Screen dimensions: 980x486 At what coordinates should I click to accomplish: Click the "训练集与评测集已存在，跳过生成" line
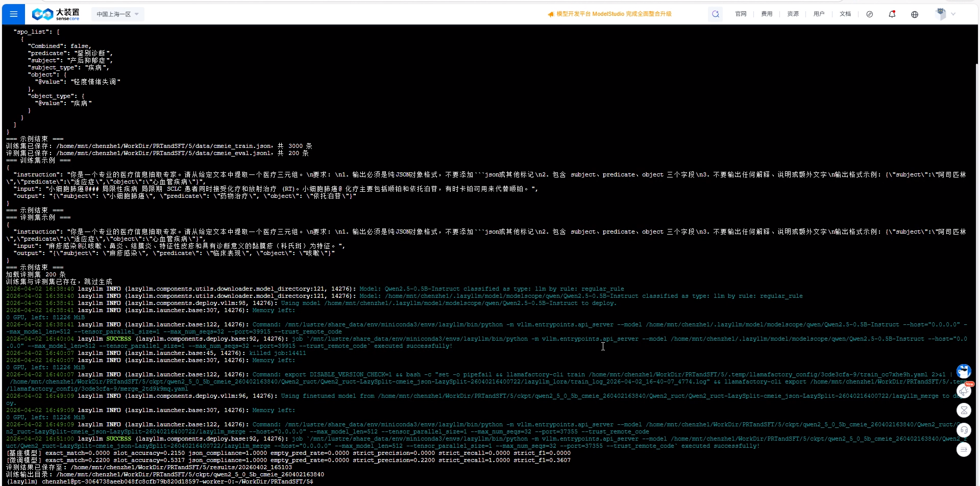point(59,282)
